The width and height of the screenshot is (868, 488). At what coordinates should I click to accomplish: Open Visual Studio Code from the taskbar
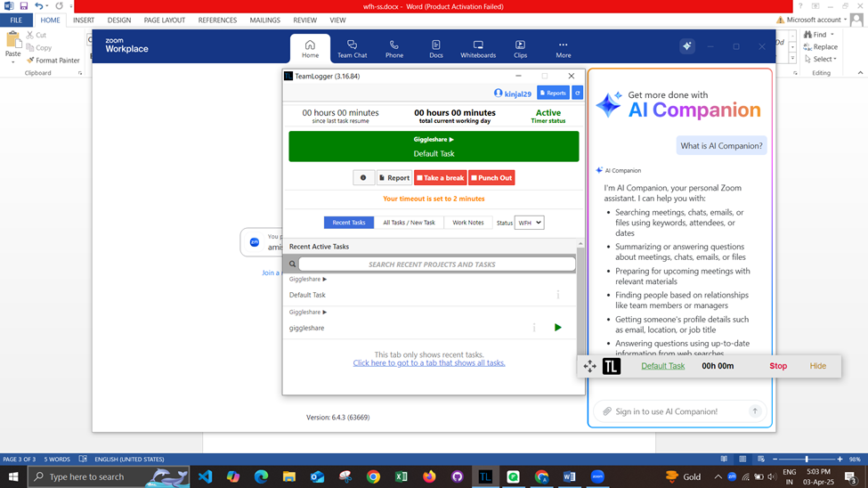pos(205,476)
